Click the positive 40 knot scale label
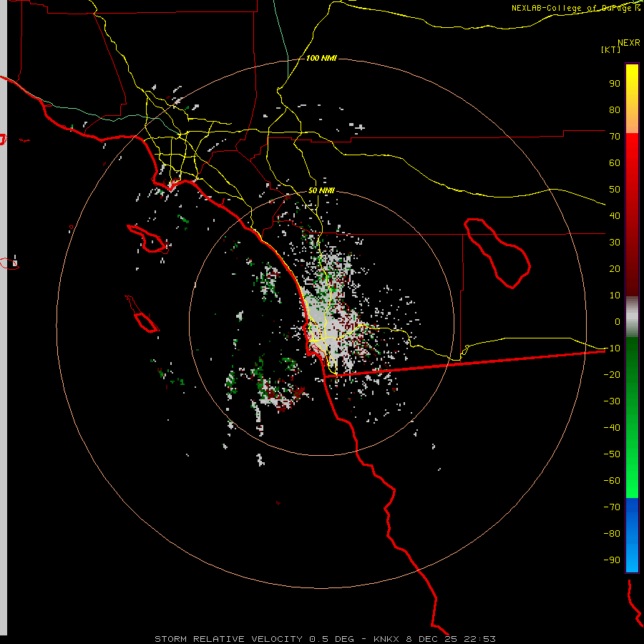 click(615, 215)
